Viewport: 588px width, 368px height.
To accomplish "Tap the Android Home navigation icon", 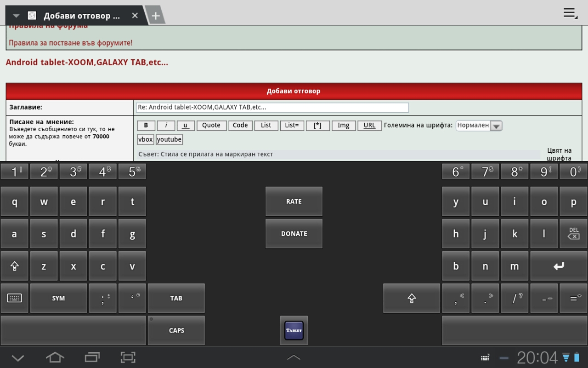I will [55, 357].
